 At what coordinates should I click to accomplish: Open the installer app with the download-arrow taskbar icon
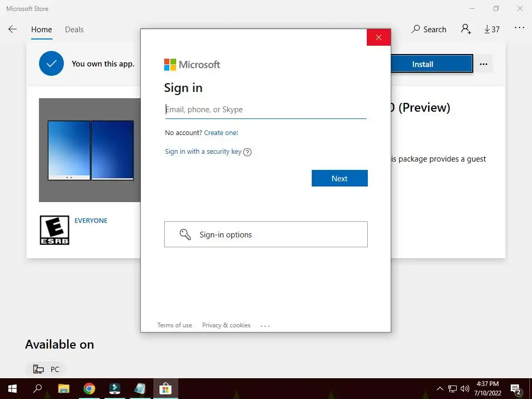[x=115, y=389]
